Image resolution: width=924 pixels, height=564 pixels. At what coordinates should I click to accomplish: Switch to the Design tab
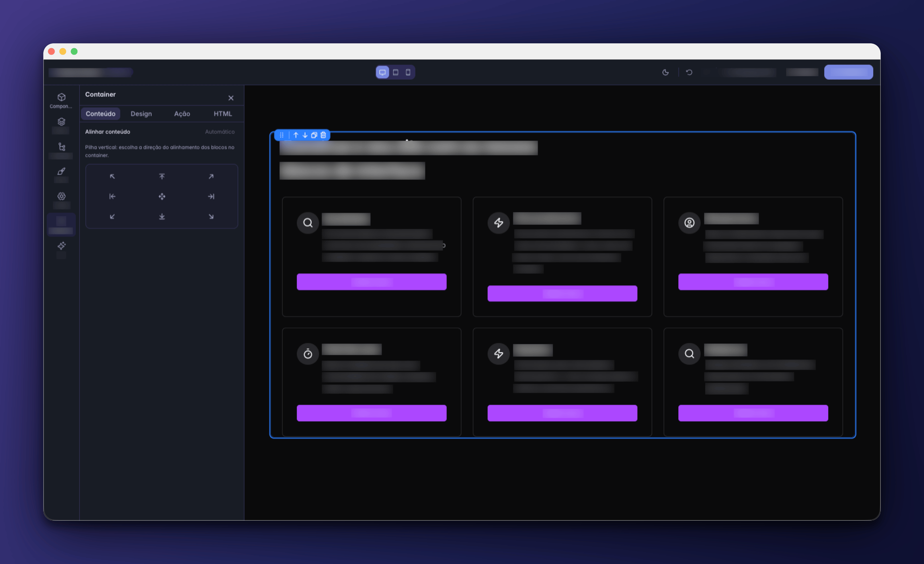(x=141, y=114)
